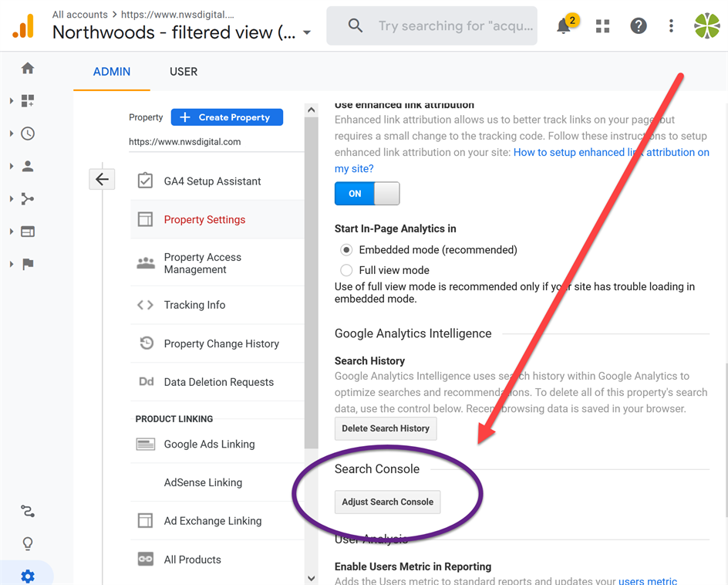The width and height of the screenshot is (728, 585).
Task: Open Audience person icon
Action: pyautogui.click(x=28, y=167)
